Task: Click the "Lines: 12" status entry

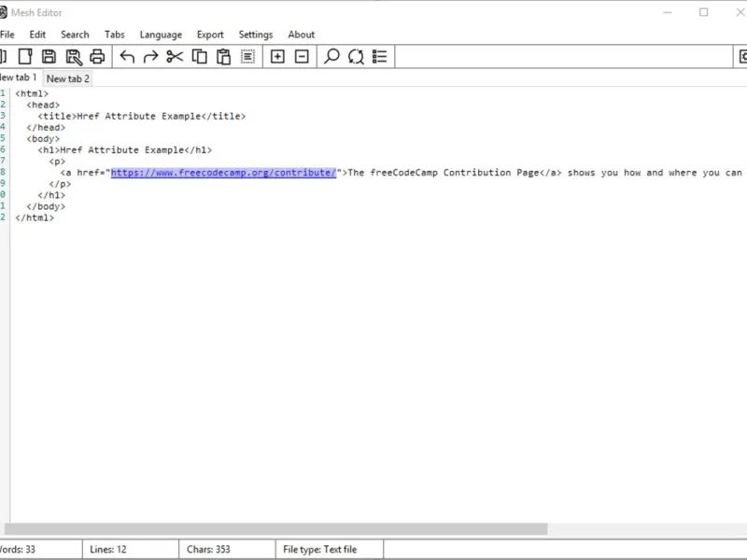Action: (x=107, y=549)
